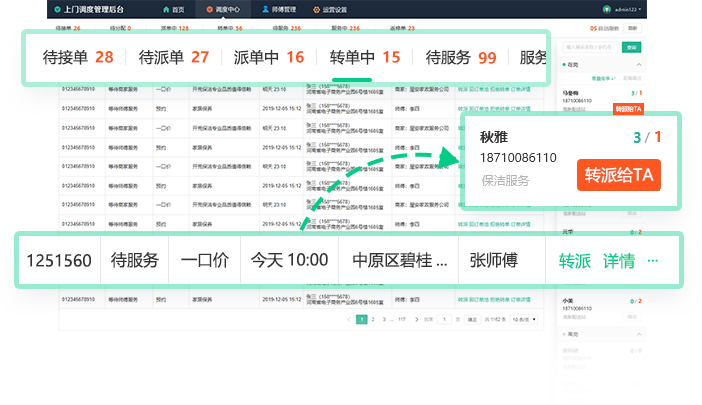
Task: Show the 待服务 orders list
Action: pos(461,57)
